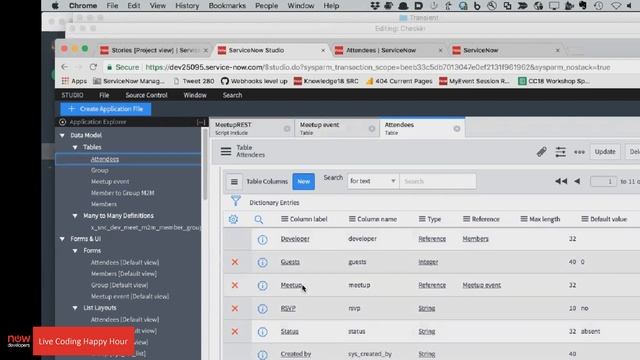Open the Column label header menu
This screenshot has height=360, width=640.
(284, 219)
